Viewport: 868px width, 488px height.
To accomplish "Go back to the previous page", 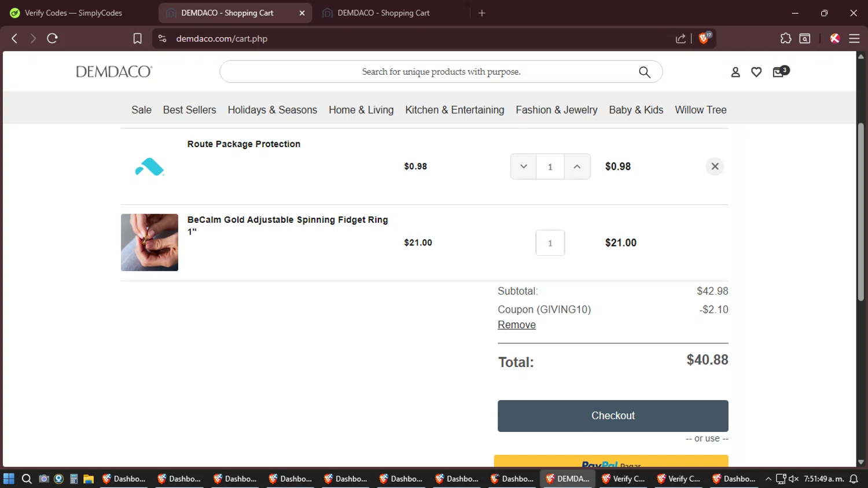I will [14, 38].
